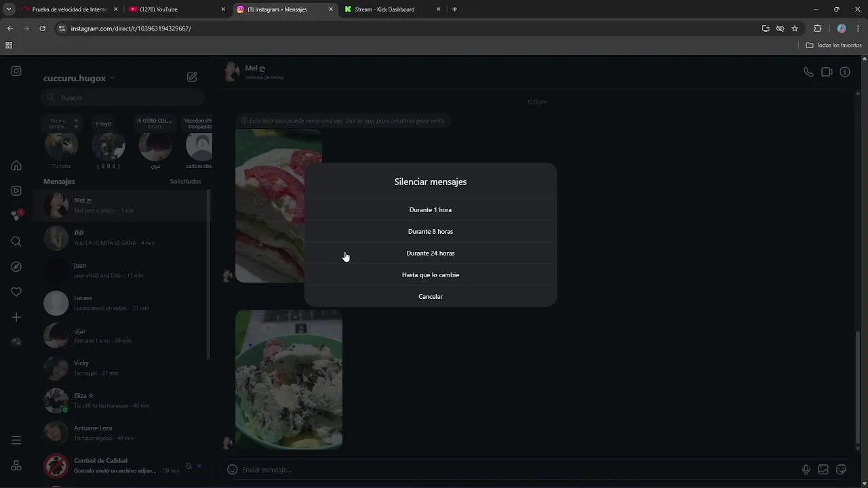Viewport: 868px width, 488px height.
Task: Open Search magnifier icon in sidebar
Action: tap(16, 241)
